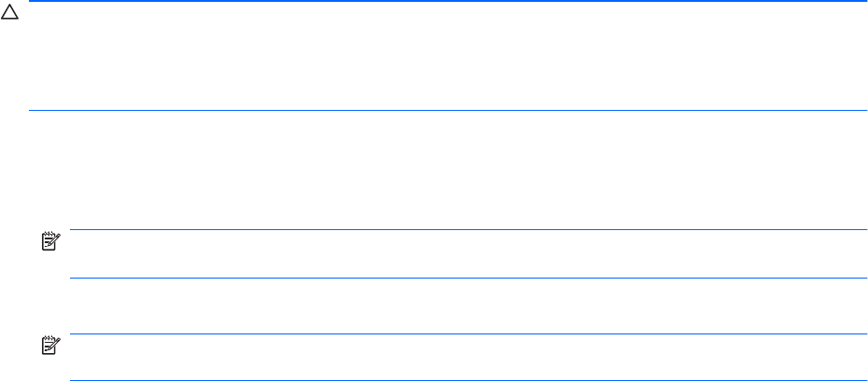Image resolution: width=868 pixels, height=381 pixels.
Task: Click the caution triangle icon
Action: pyautogui.click(x=8, y=17)
